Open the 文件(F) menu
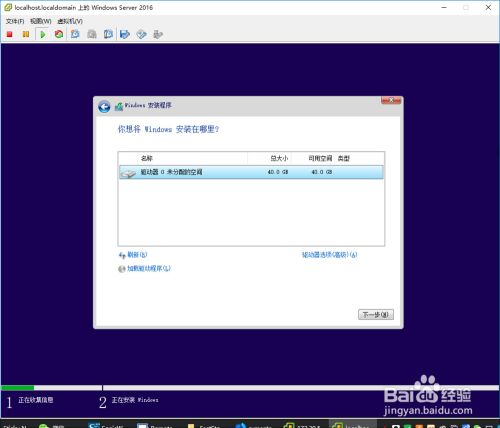500x428 pixels. [x=15, y=21]
